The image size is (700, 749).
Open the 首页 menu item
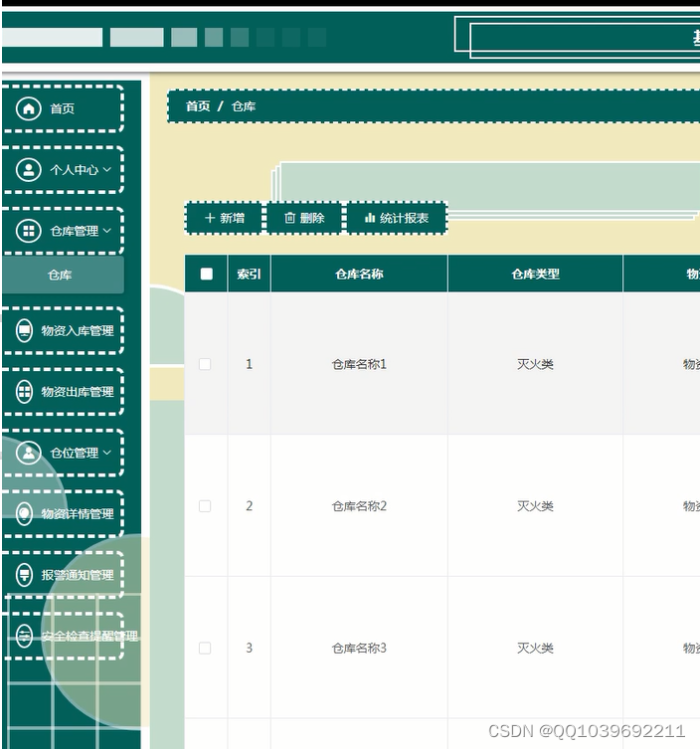[x=63, y=108]
